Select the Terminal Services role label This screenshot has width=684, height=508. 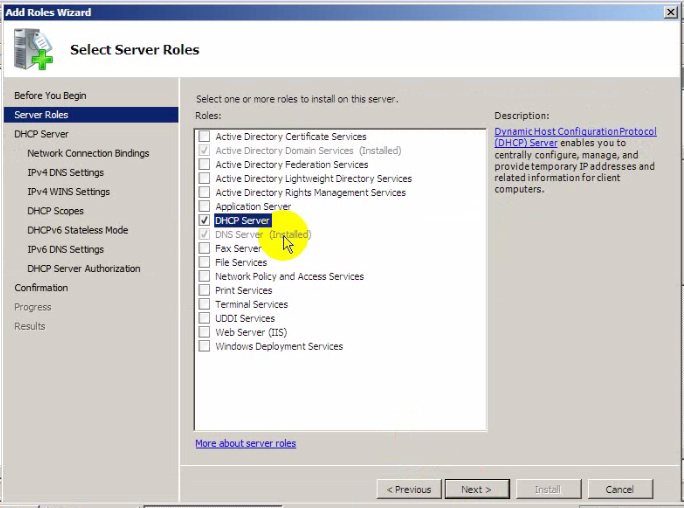[x=251, y=304]
